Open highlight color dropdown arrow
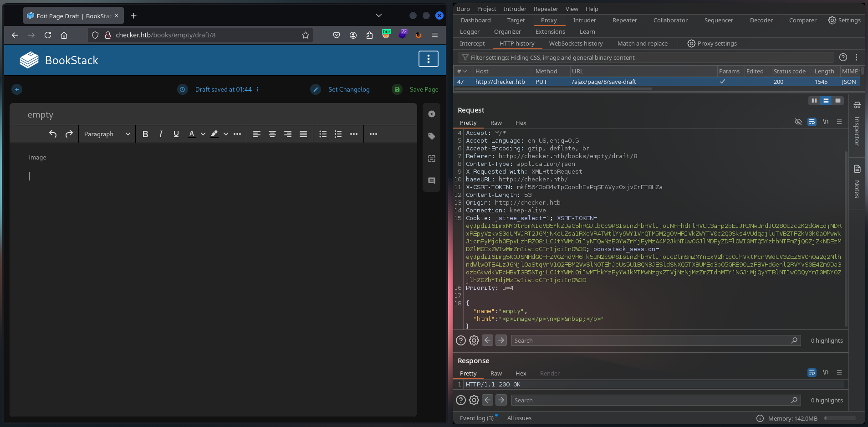Image resolution: width=868 pixels, height=427 pixels. tap(225, 134)
